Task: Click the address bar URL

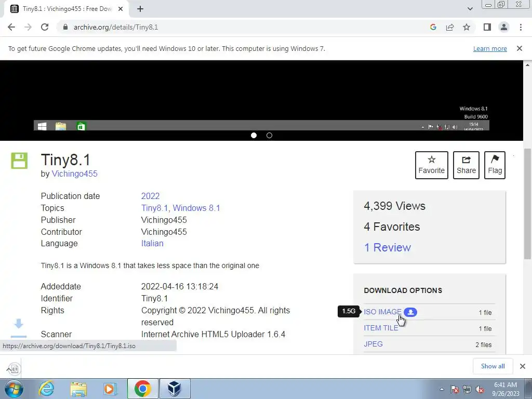Action: (116, 27)
